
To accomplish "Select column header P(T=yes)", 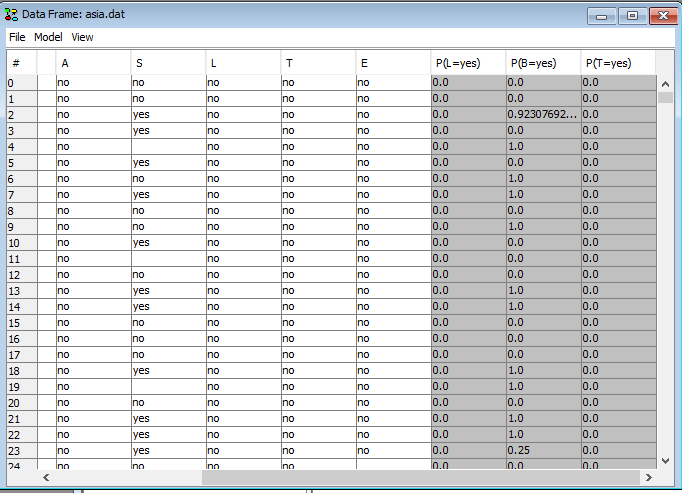I will [x=618, y=64].
